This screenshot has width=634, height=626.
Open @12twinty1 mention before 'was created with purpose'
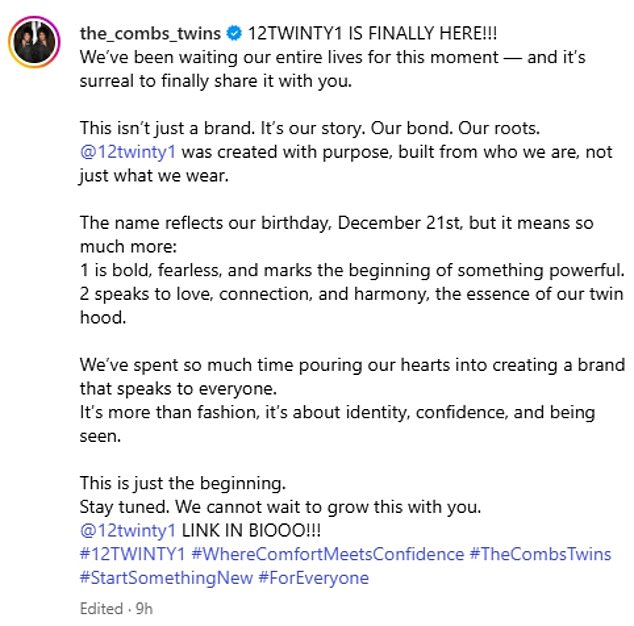tap(128, 152)
